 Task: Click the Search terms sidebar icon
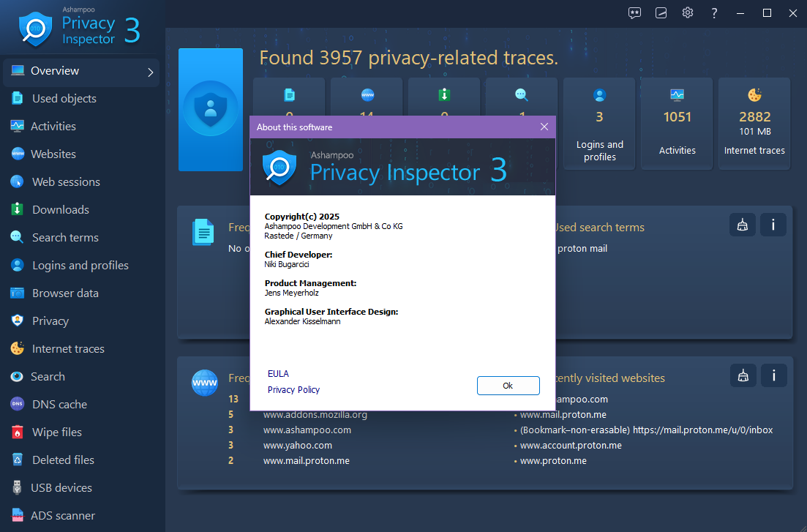coord(17,237)
